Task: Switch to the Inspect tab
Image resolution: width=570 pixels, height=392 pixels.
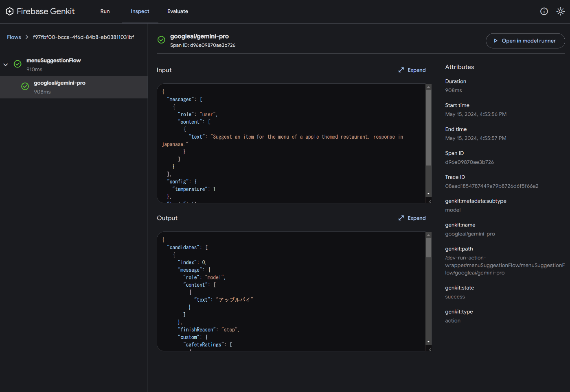Action: (140, 11)
